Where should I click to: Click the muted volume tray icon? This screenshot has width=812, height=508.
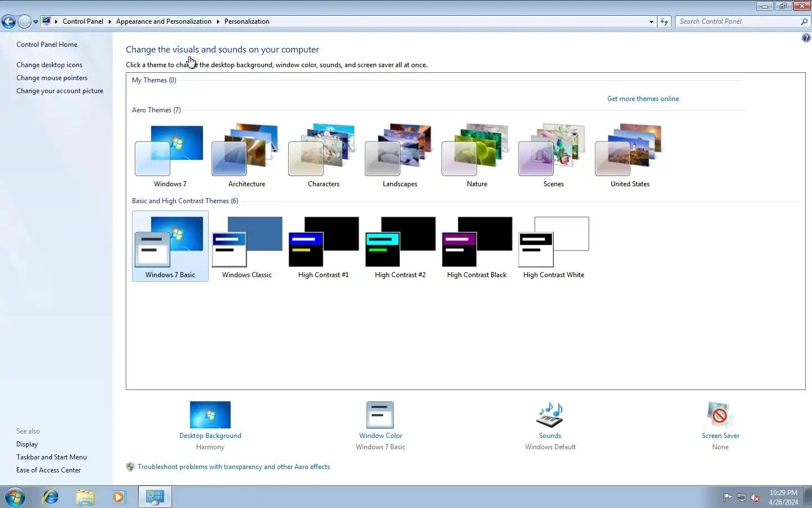tap(755, 497)
